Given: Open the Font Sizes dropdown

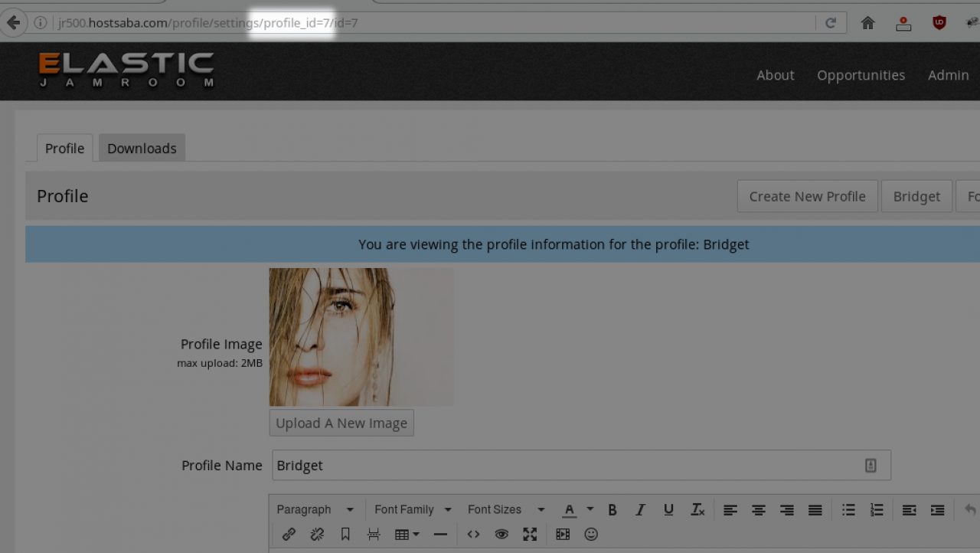Looking at the screenshot, I should pyautogui.click(x=506, y=509).
